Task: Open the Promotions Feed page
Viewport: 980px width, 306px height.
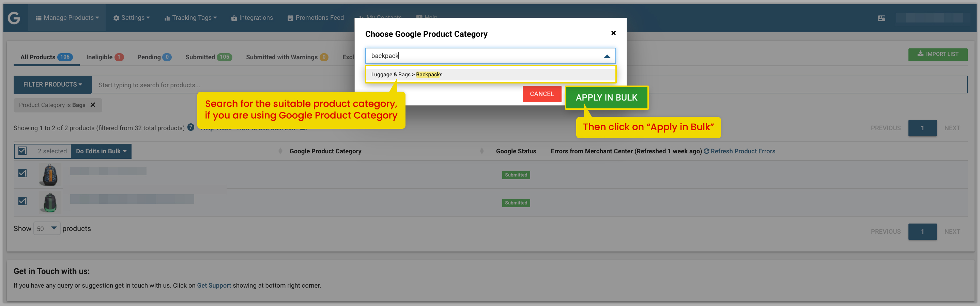Action: click(316, 18)
